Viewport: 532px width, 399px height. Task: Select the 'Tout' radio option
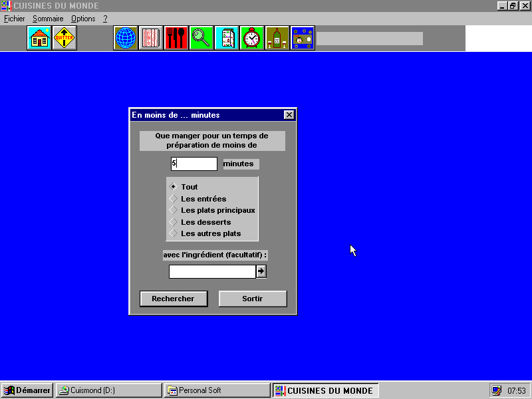pos(174,187)
